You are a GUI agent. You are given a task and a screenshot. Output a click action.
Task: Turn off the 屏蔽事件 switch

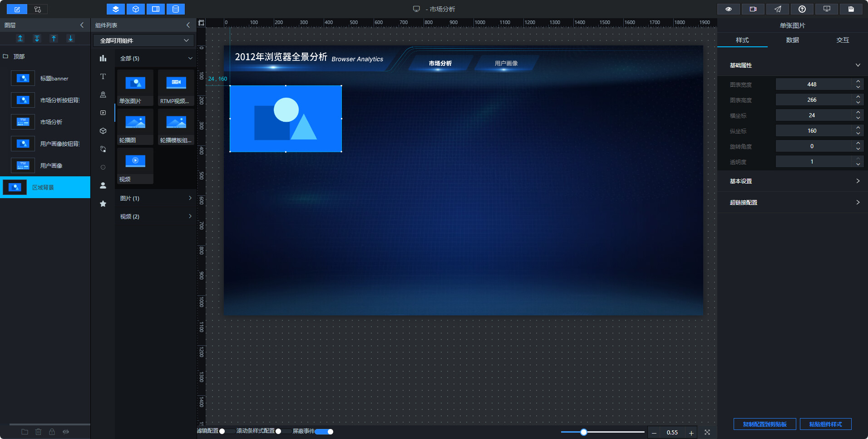pos(324,431)
